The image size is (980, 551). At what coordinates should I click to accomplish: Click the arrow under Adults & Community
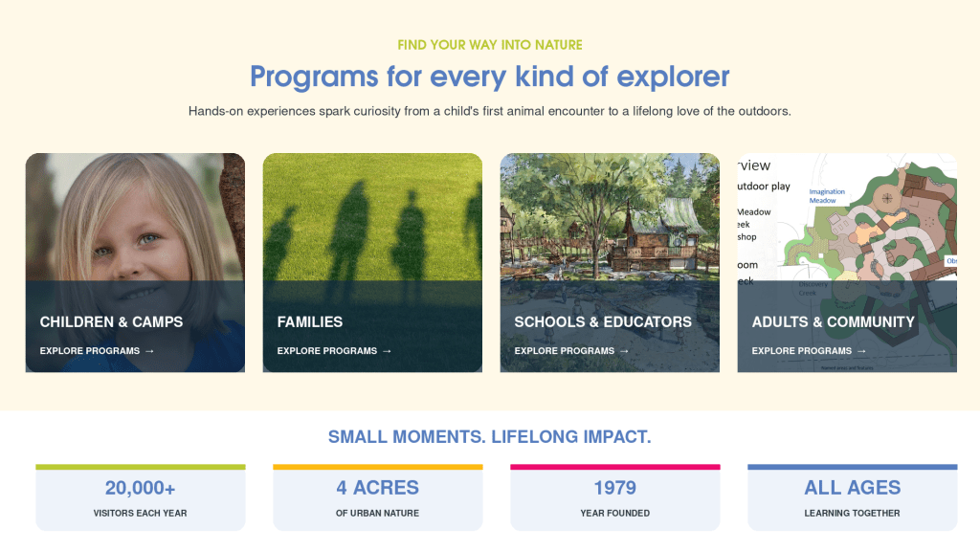[861, 351]
